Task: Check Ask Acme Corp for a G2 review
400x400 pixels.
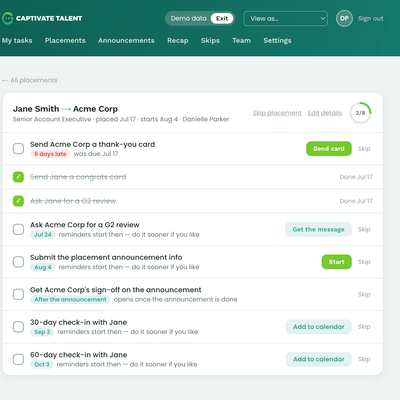Action: pyautogui.click(x=18, y=229)
